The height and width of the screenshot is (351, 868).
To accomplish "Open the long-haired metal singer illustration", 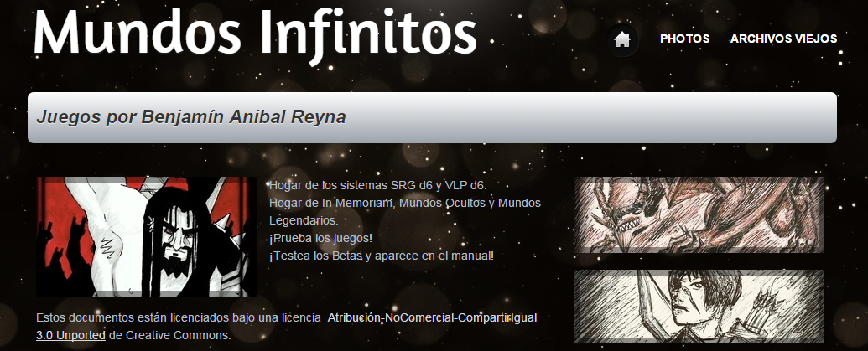I will pyautogui.click(x=146, y=236).
